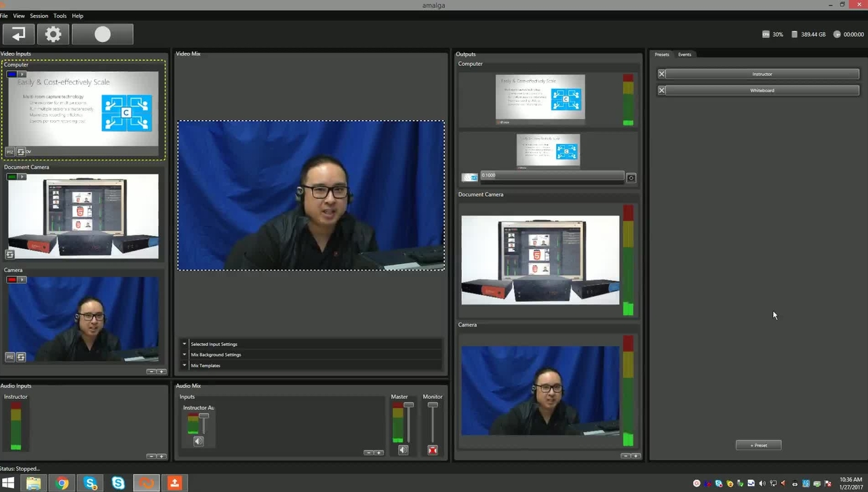Viewport: 868px width, 492px height.
Task: Click small blue icon left of 0.1000 field
Action: click(470, 177)
